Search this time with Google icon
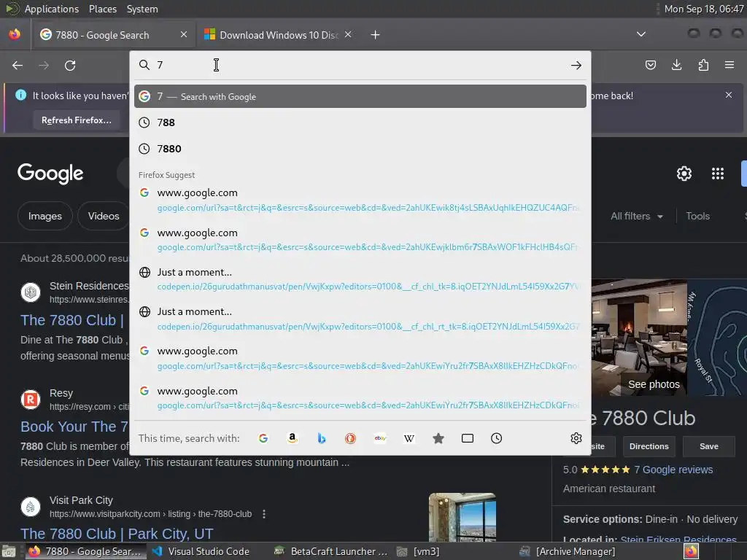The image size is (747, 560). click(263, 438)
